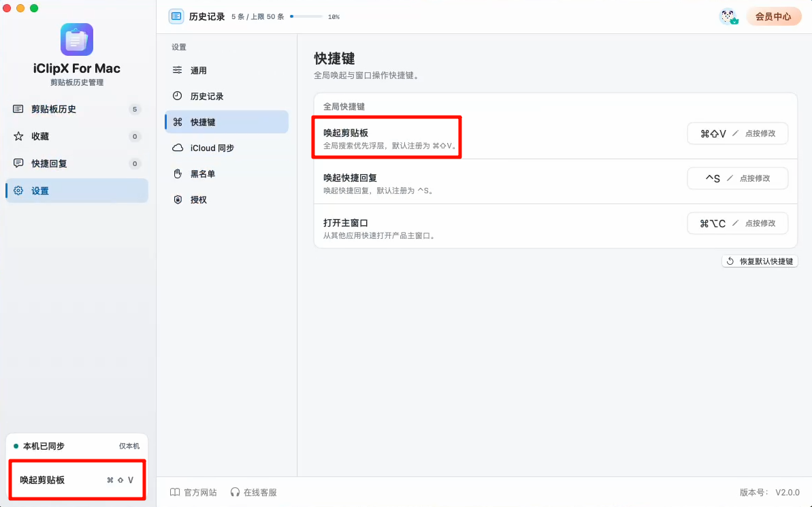Screen dimensions: 812x507
Task: Click the panda avatar icon
Action: tap(729, 16)
